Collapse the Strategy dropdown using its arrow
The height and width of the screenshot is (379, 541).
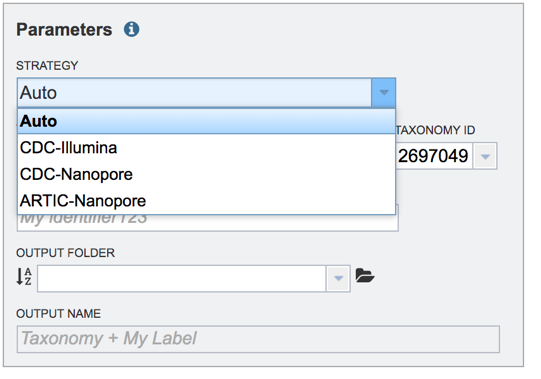pyautogui.click(x=383, y=93)
